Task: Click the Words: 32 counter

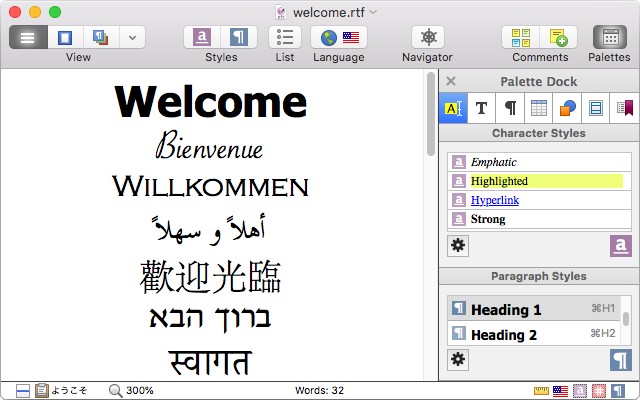Action: [x=320, y=391]
